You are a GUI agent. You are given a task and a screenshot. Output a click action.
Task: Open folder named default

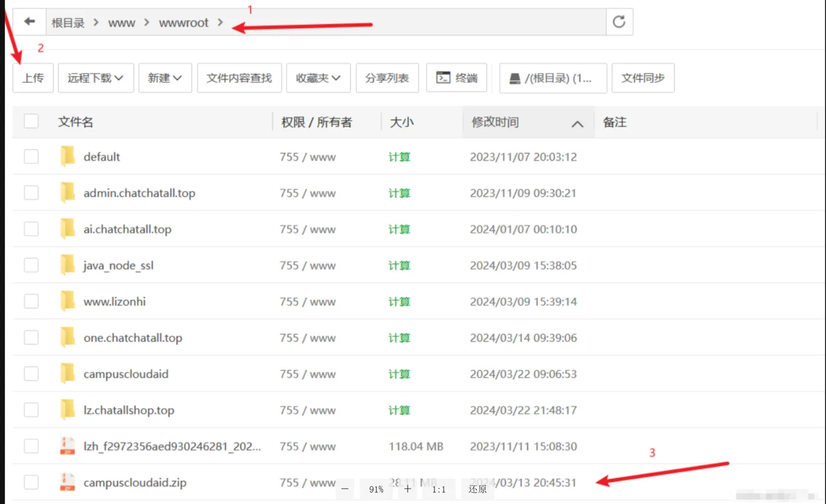pos(102,157)
